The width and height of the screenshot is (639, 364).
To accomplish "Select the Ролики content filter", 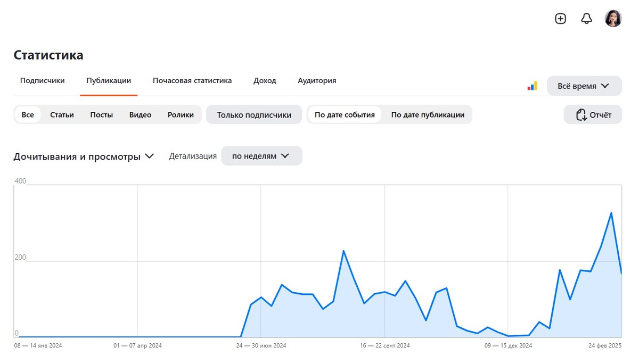I will (181, 114).
